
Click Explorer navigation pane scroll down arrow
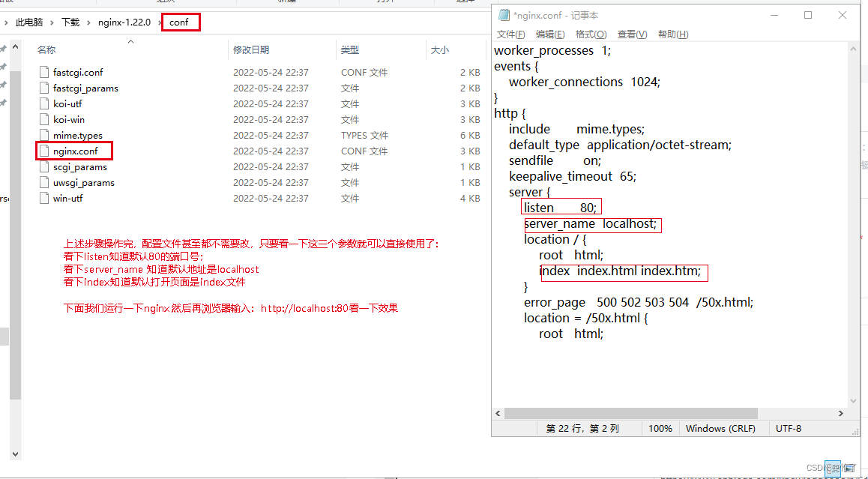15,454
